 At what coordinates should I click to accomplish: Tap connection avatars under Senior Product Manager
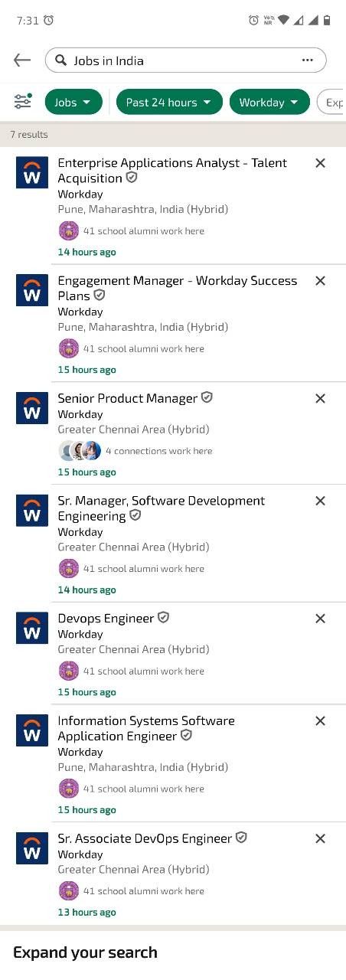click(80, 451)
